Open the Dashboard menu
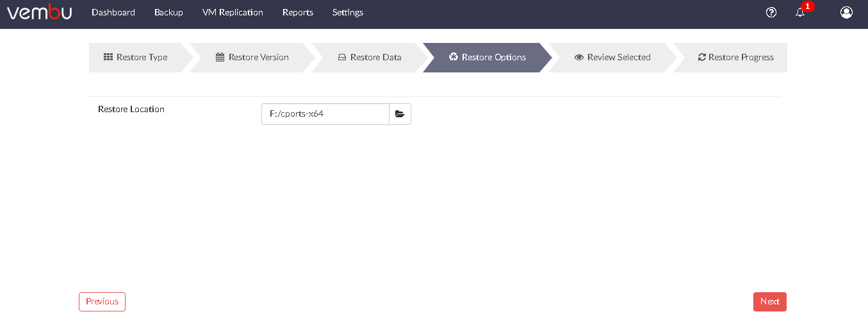868x323 pixels. pos(113,12)
